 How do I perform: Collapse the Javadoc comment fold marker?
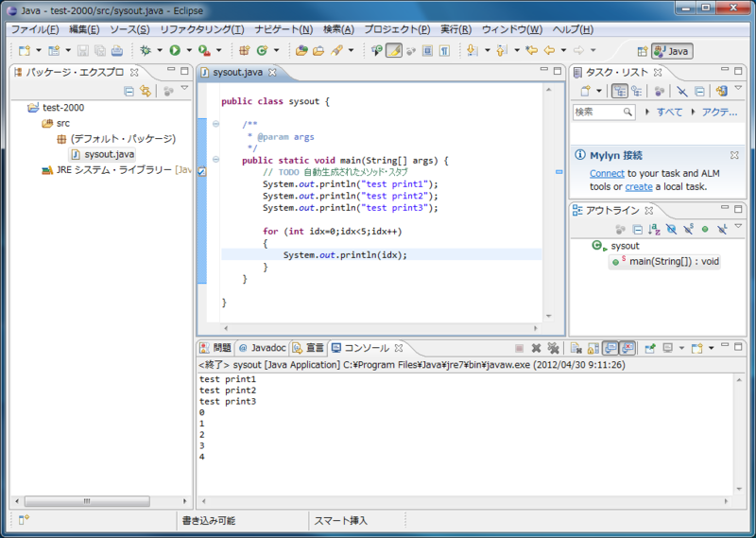[x=216, y=124]
